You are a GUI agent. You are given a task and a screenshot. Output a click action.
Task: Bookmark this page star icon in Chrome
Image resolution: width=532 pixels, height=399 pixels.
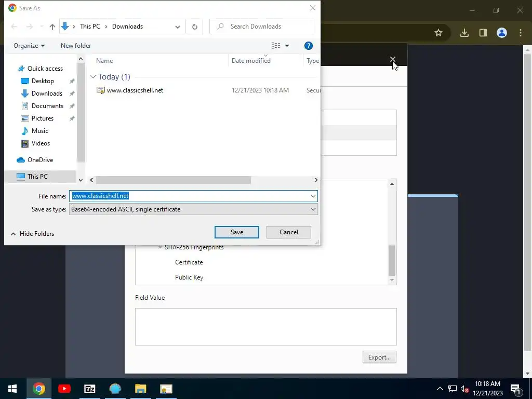438,33
